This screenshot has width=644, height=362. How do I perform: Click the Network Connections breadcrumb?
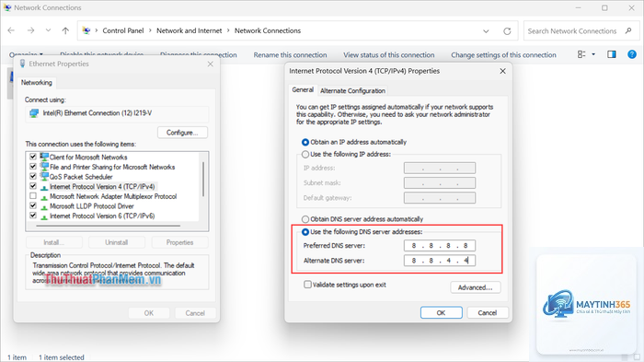coord(268,30)
